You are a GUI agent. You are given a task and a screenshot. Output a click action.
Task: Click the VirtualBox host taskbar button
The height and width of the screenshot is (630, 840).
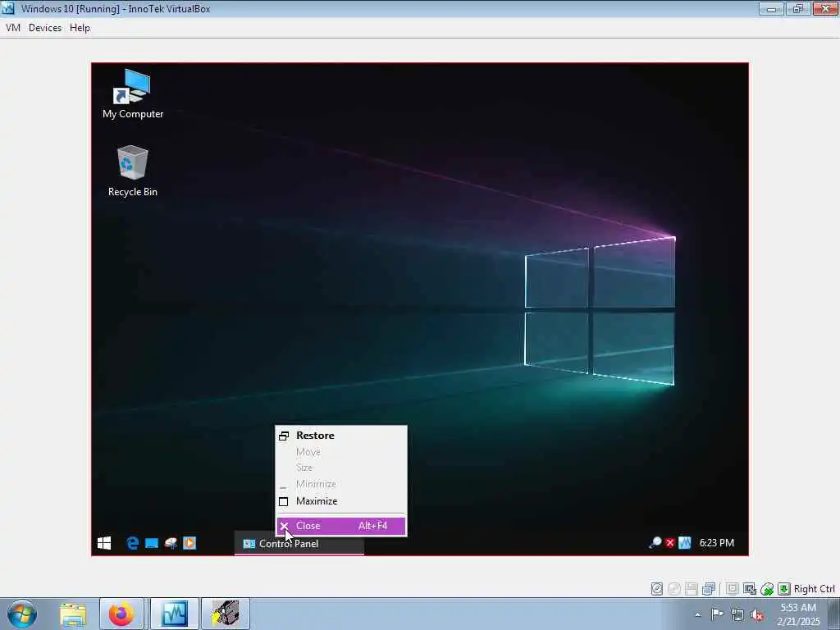pyautogui.click(x=175, y=614)
